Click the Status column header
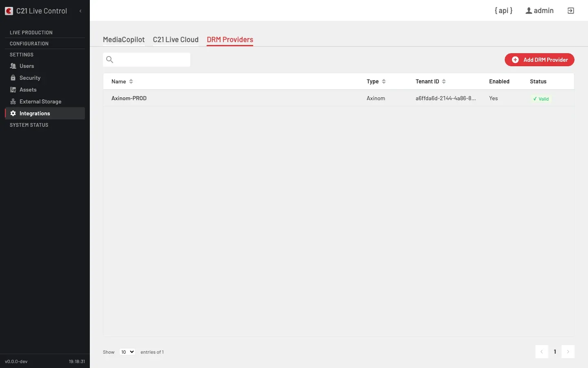 point(538,81)
